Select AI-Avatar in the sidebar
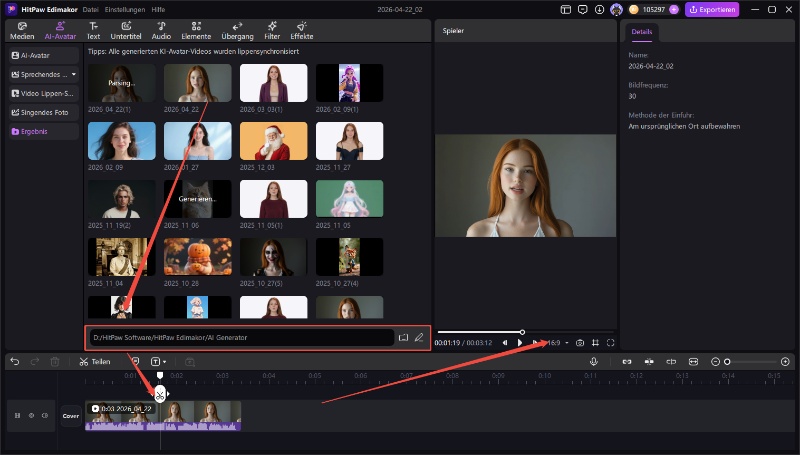 [44, 55]
